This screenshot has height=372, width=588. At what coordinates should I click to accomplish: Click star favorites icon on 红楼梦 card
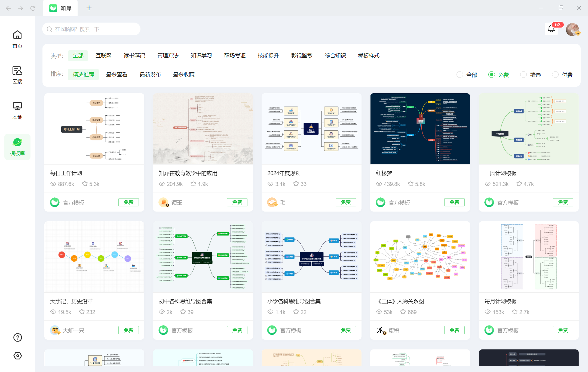411,184
